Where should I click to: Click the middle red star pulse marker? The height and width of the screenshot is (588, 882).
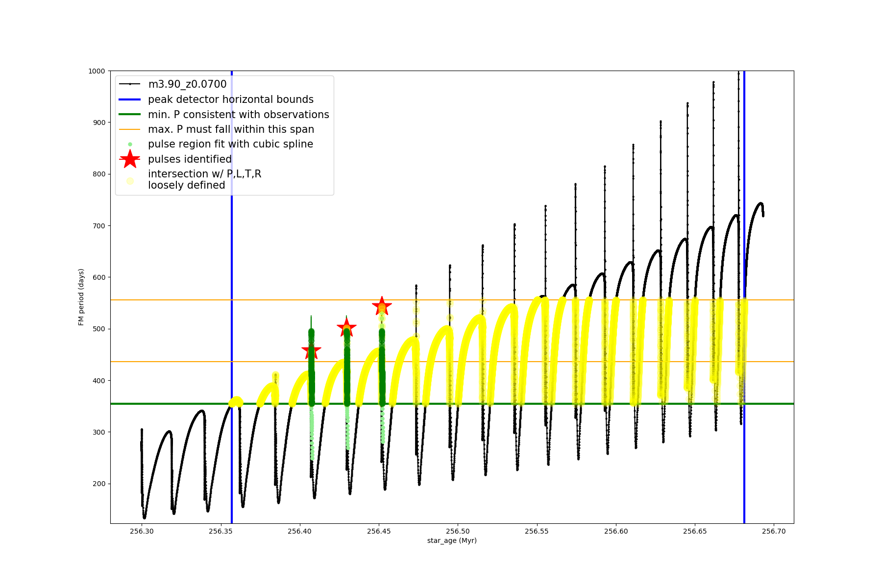346,327
